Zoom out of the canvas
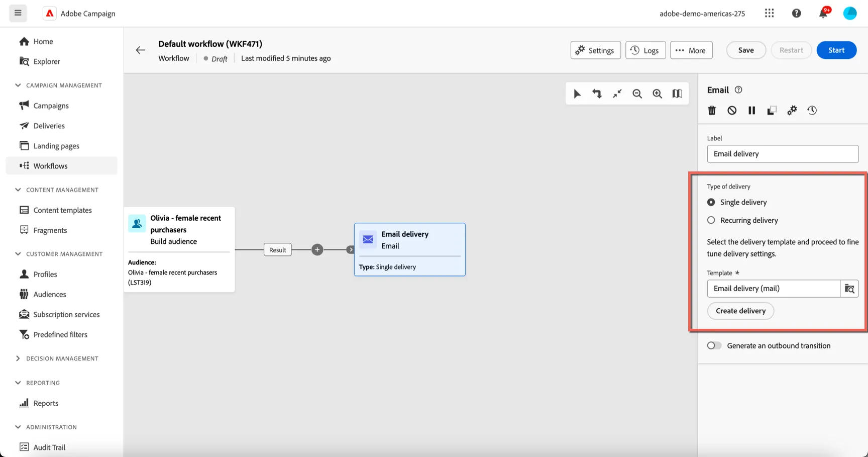The width and height of the screenshot is (868, 457). (637, 94)
